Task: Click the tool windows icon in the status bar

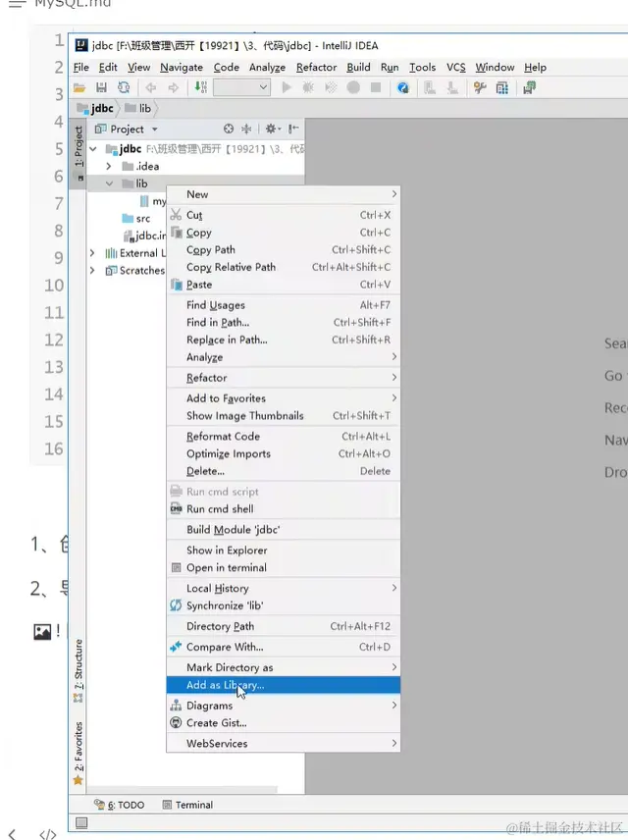Action: 81,822
